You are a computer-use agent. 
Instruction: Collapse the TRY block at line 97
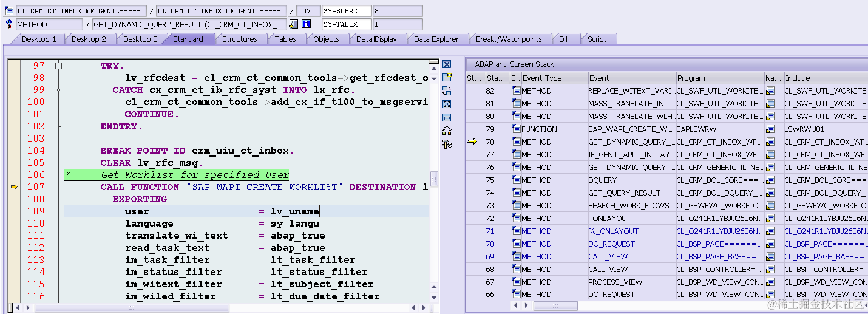[59, 66]
